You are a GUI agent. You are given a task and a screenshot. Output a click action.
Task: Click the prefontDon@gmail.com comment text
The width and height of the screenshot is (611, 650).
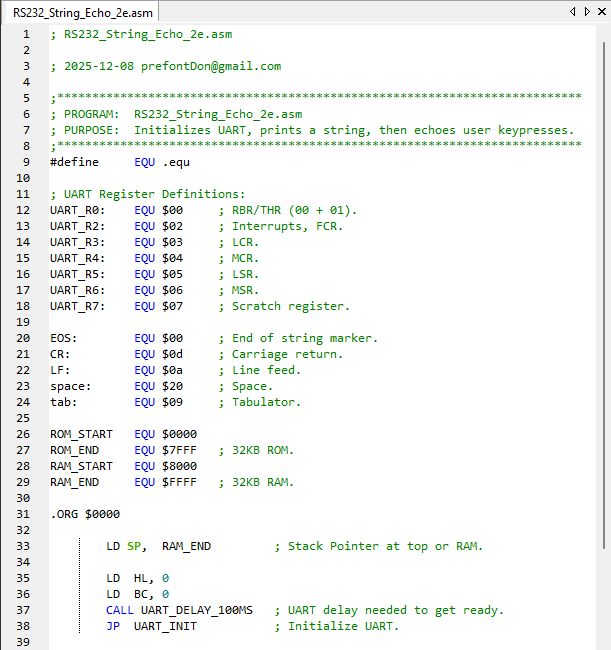[x=210, y=66]
